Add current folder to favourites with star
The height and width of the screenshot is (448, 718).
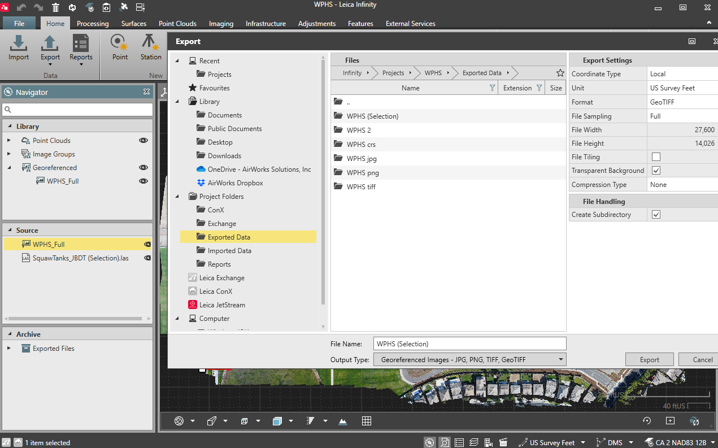tap(560, 73)
